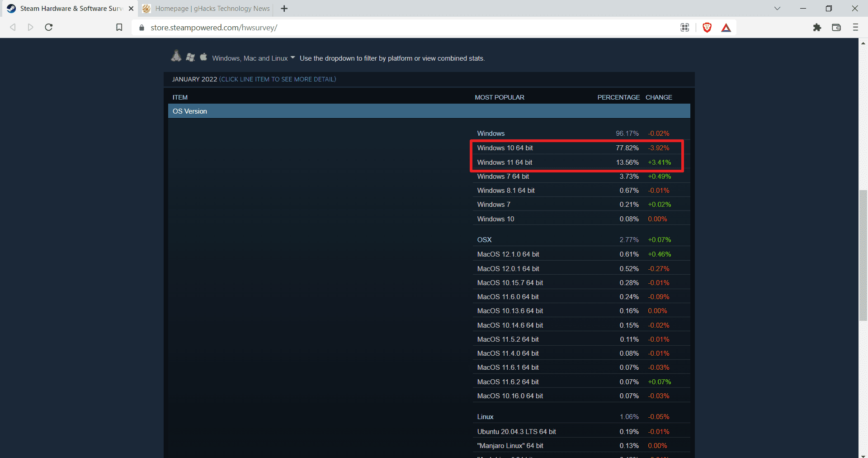Click the new tab plus button
This screenshot has height=458, width=868.
(284, 8)
